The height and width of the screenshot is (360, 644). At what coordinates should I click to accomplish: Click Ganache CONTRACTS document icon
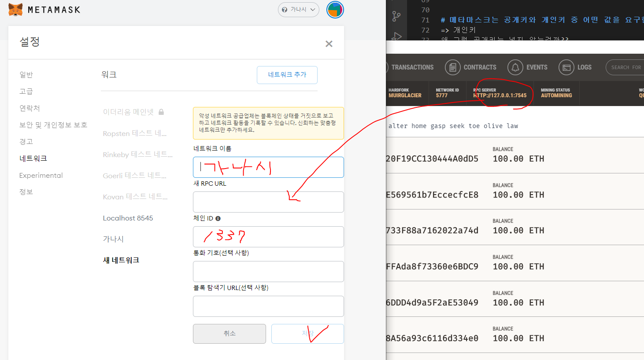pyautogui.click(x=452, y=67)
